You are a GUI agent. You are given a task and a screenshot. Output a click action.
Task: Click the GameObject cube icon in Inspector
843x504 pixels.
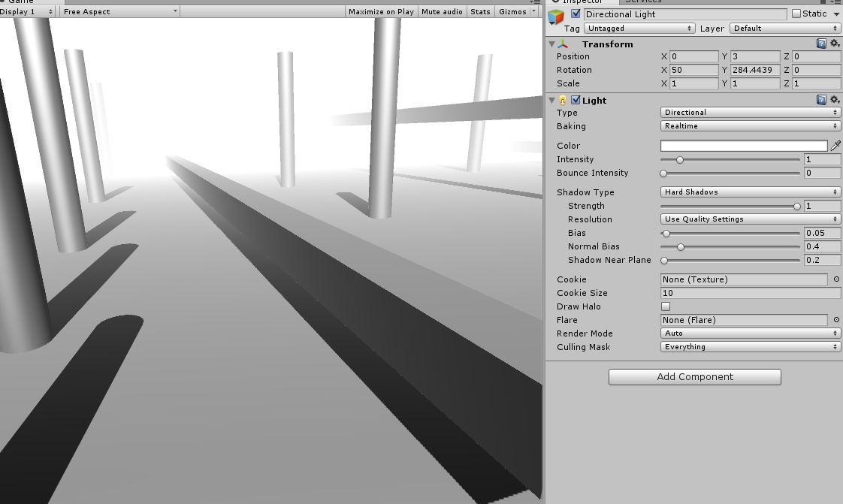pos(556,17)
